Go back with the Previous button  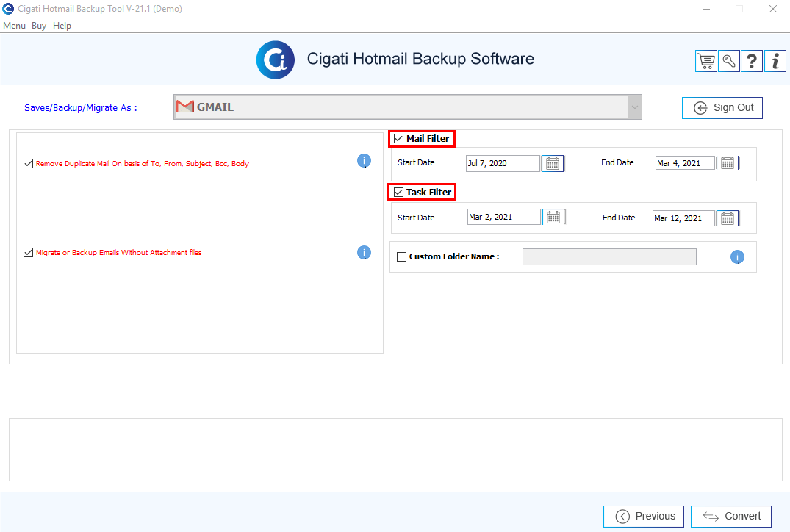[x=643, y=517]
